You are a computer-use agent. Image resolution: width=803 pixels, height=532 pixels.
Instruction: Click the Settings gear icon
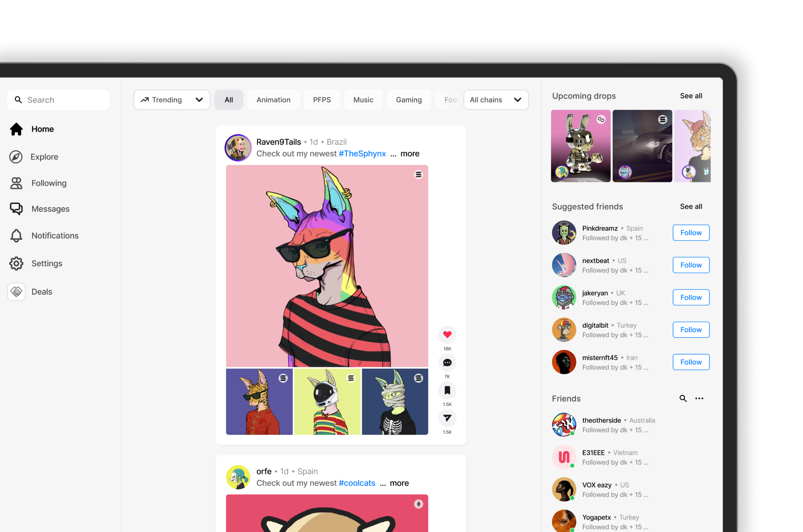16,263
